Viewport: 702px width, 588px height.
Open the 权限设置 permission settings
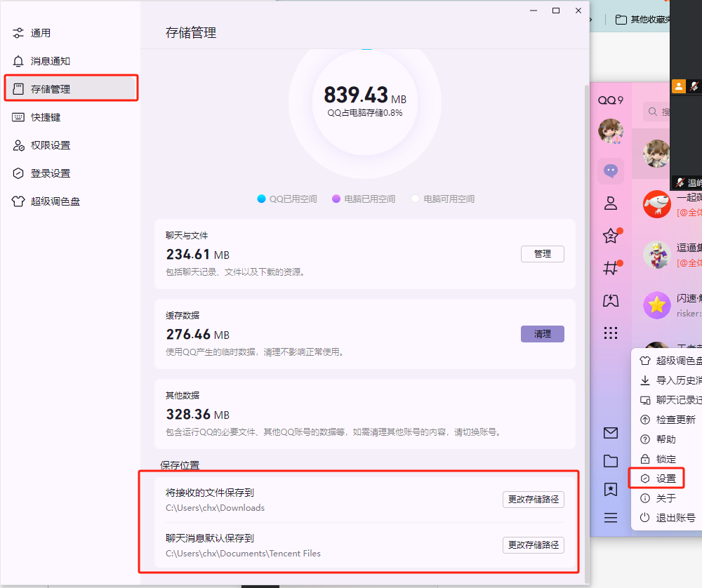pos(71,145)
